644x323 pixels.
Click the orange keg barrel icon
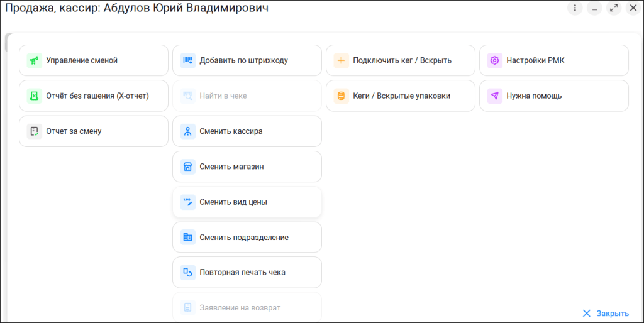tap(341, 96)
